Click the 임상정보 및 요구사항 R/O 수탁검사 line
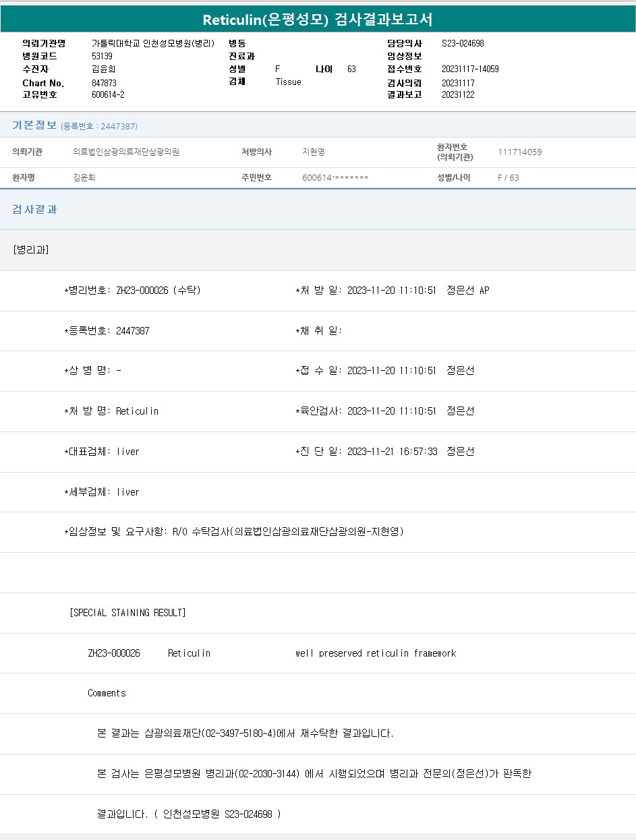The width and height of the screenshot is (636, 840). [x=234, y=532]
